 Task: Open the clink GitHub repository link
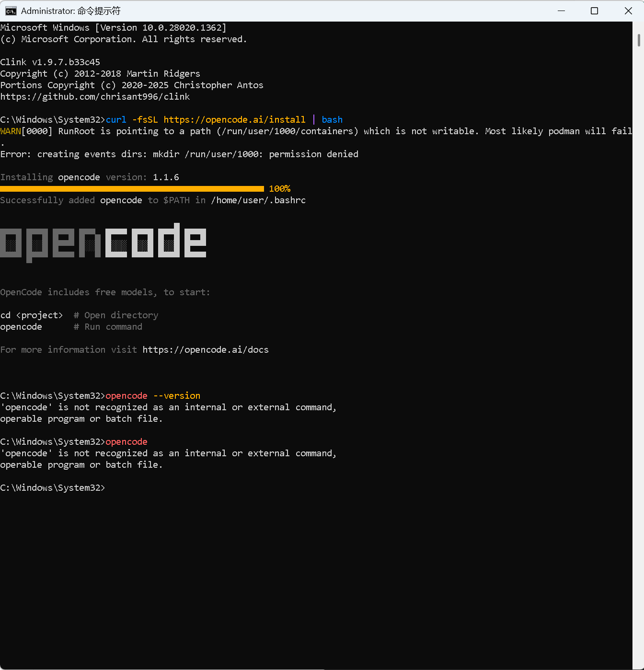click(95, 96)
